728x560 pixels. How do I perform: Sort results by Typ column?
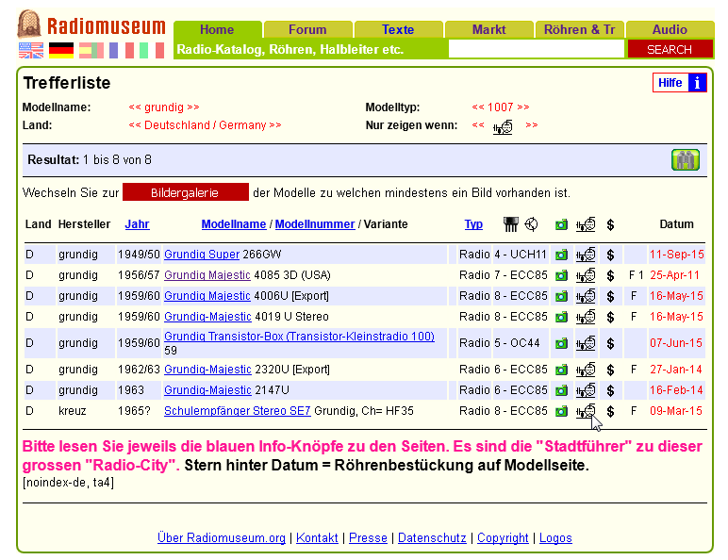(x=473, y=224)
